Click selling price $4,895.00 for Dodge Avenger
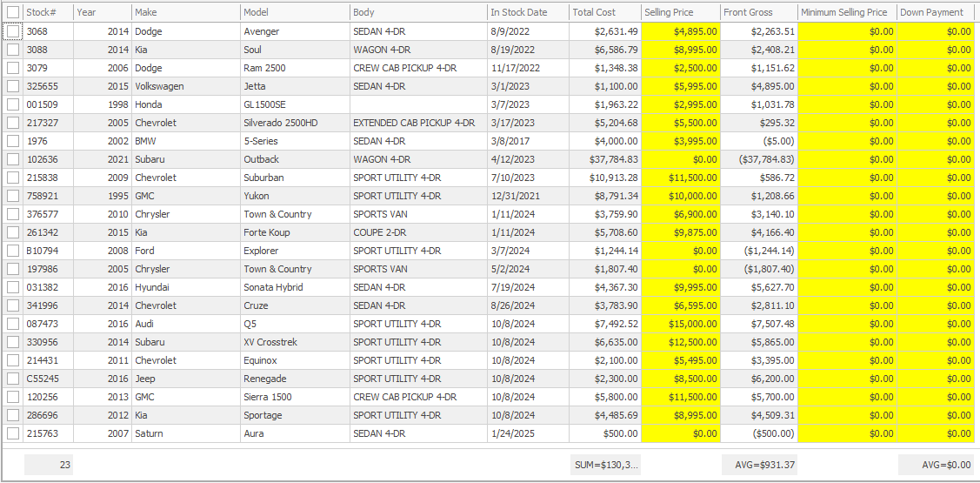 681,31
